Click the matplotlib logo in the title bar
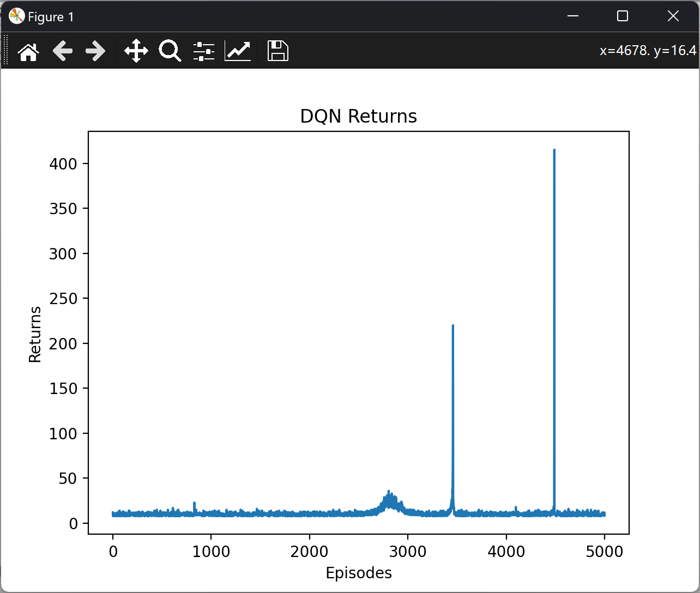Screen dimensions: 700x593 pyautogui.click(x=16, y=16)
